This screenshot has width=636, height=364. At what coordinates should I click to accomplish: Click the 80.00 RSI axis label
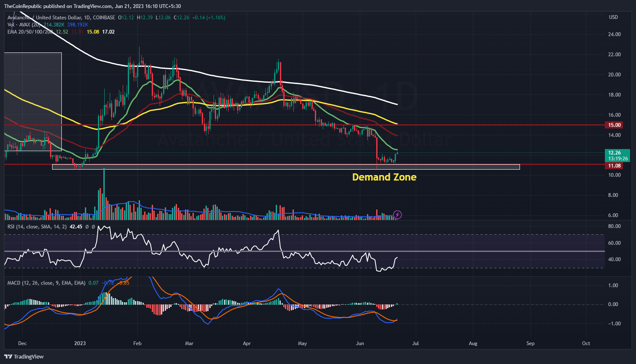(615, 226)
